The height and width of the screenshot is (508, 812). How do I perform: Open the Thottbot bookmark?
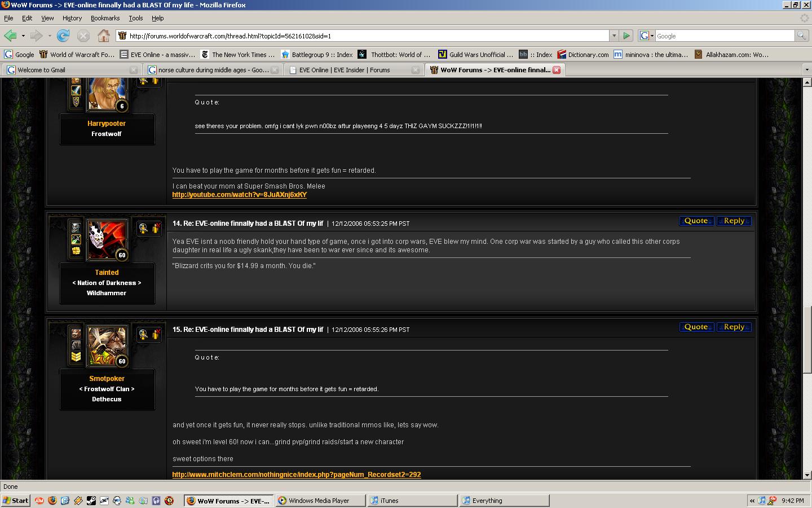pos(395,55)
